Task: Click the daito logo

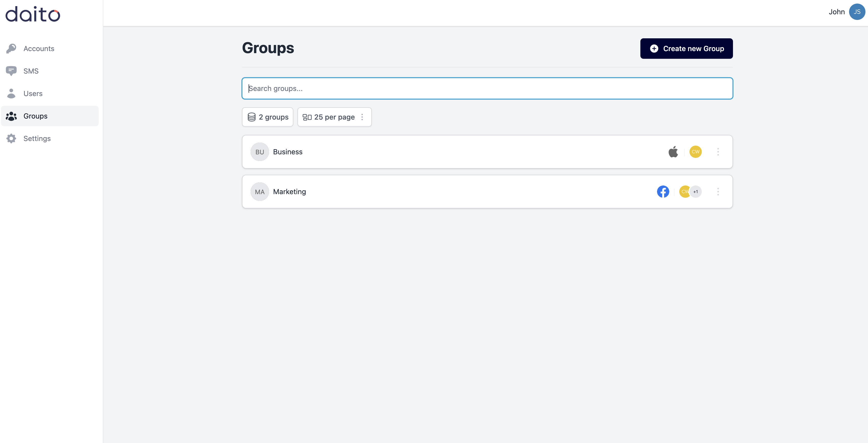Action: point(33,14)
